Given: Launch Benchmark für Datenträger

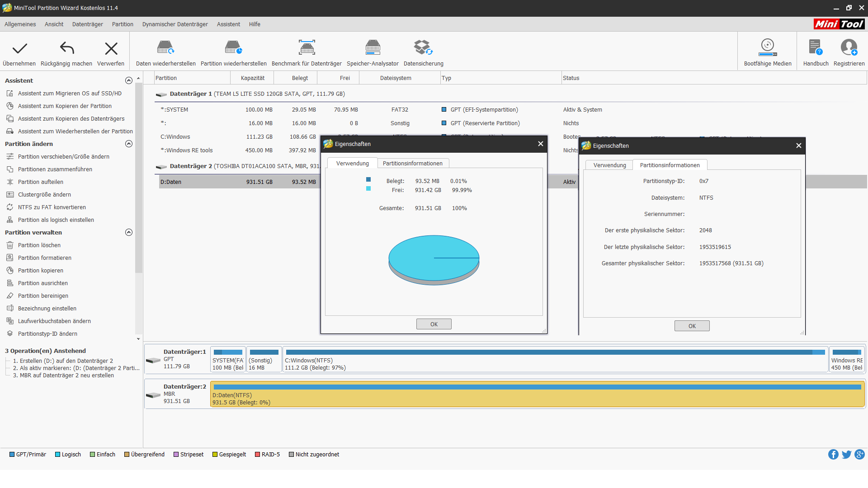Looking at the screenshot, I should pyautogui.click(x=307, y=47).
